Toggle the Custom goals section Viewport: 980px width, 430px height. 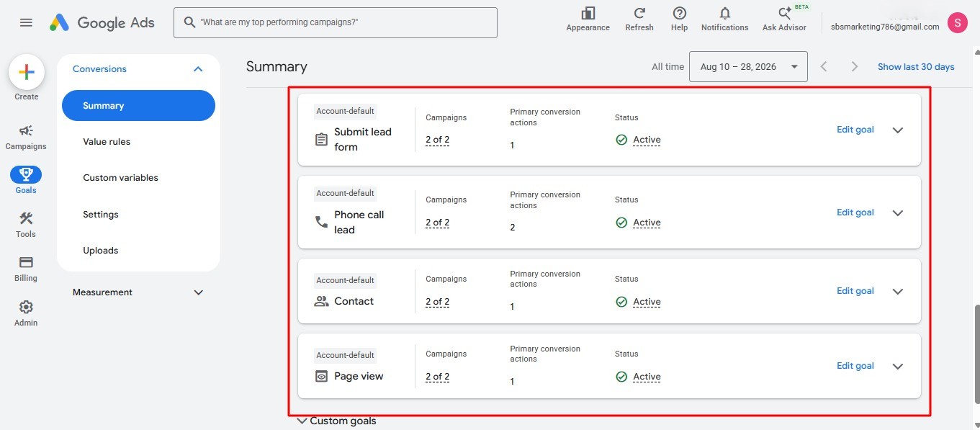point(337,421)
